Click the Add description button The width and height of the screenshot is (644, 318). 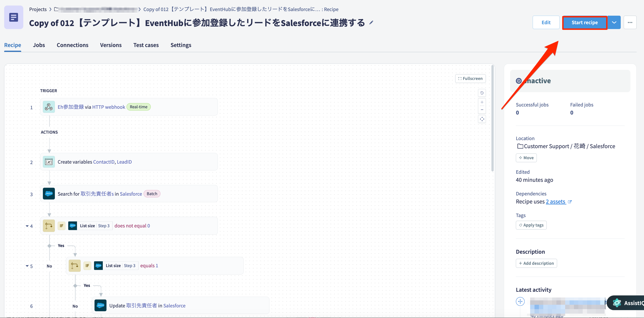tap(536, 263)
